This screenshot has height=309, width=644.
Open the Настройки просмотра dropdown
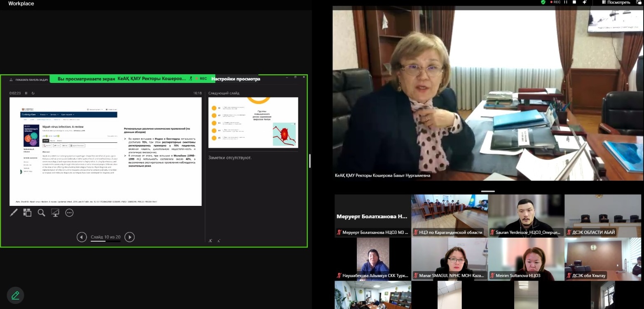tap(236, 79)
